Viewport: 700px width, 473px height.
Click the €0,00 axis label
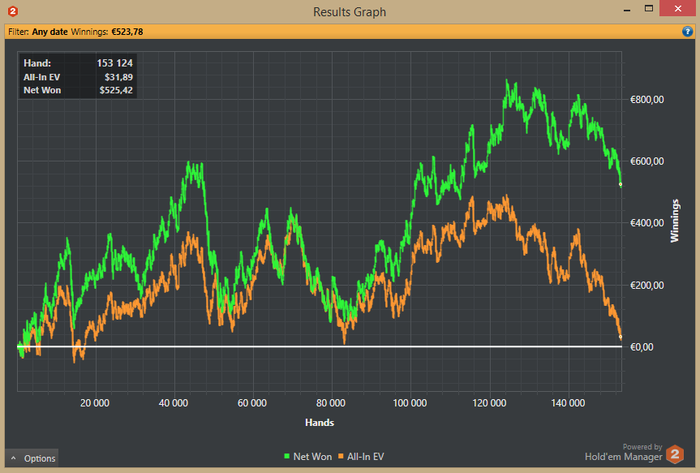coord(642,347)
